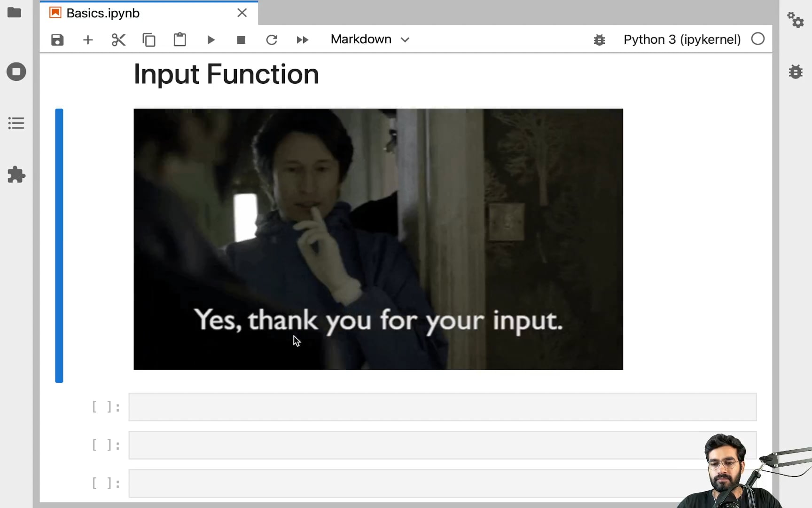Viewport: 812px width, 508px height.
Task: Interrupt the kernel with the stop icon
Action: 241,40
